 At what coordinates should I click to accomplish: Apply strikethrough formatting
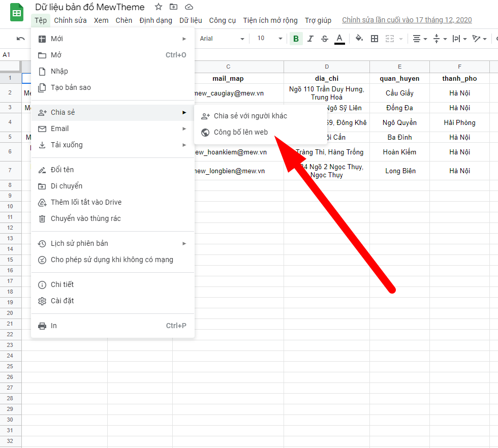(x=325, y=39)
